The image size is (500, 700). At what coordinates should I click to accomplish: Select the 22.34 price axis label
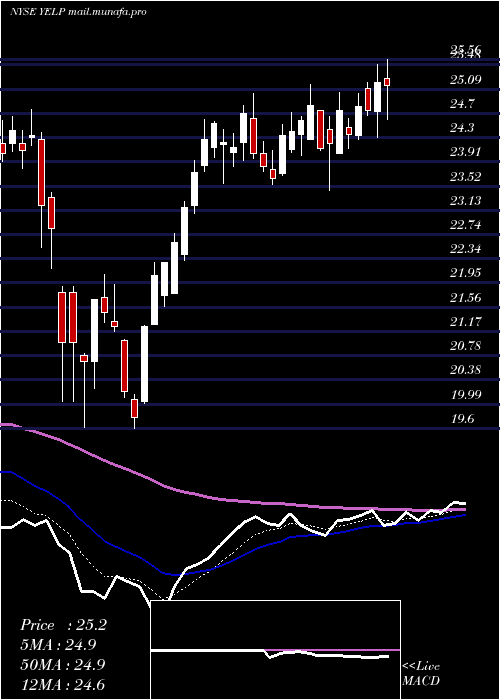tap(466, 249)
